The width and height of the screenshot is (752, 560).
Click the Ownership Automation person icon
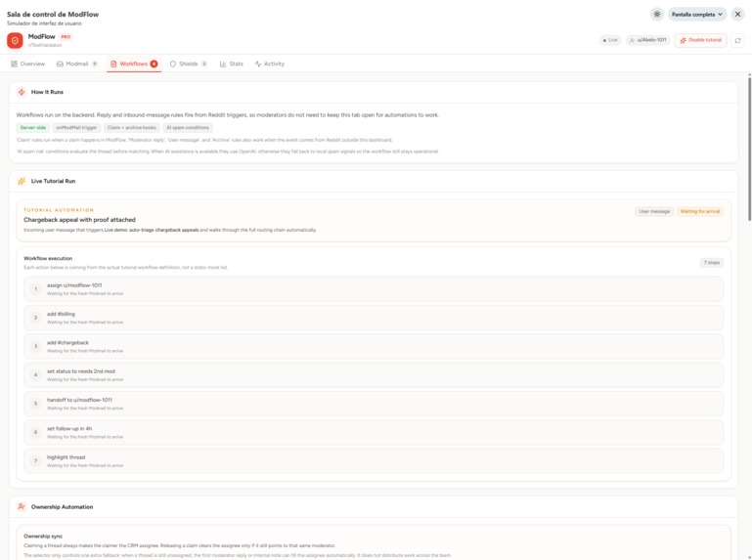pos(22,507)
